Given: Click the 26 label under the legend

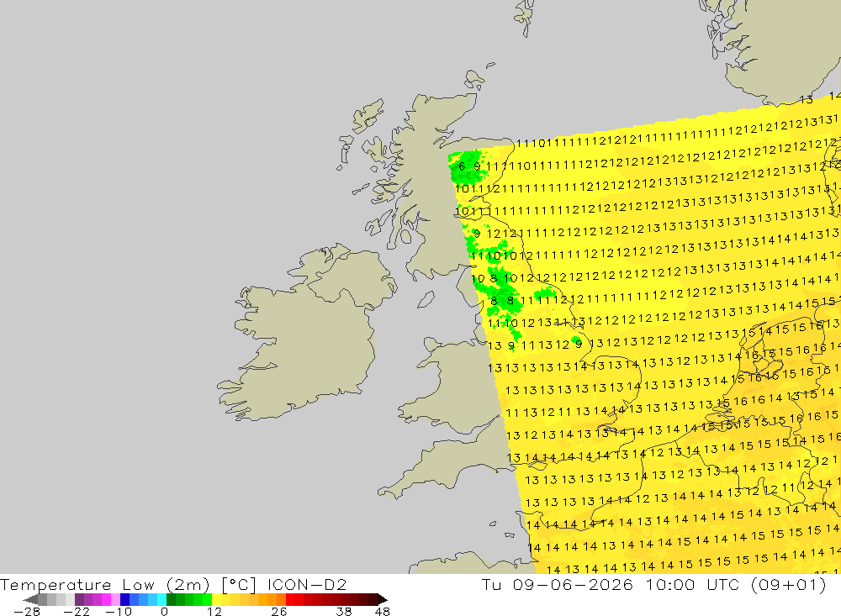Looking at the screenshot, I should point(279,612).
